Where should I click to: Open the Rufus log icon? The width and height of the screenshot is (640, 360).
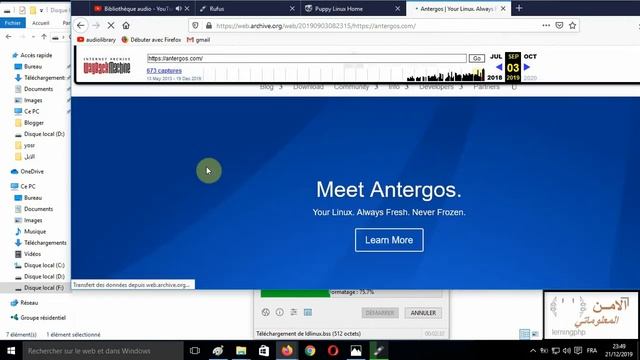pyautogui.click(x=308, y=312)
